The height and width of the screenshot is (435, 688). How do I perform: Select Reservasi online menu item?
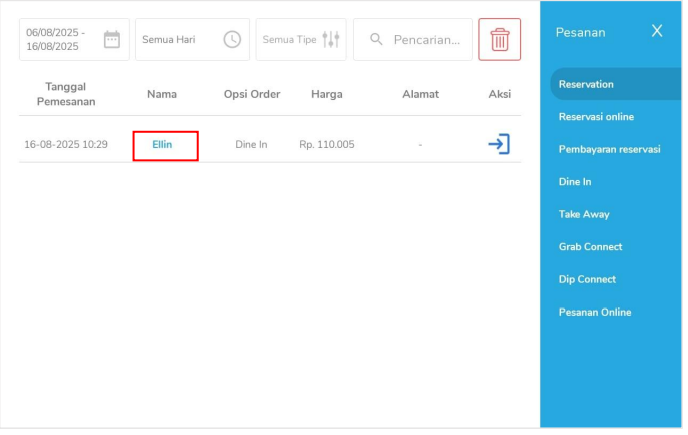[596, 117]
